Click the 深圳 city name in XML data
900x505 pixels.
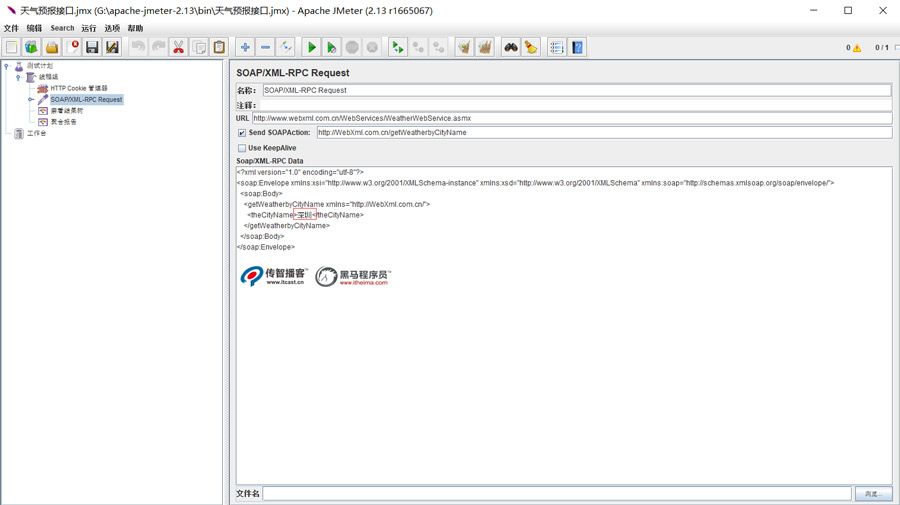click(x=304, y=215)
